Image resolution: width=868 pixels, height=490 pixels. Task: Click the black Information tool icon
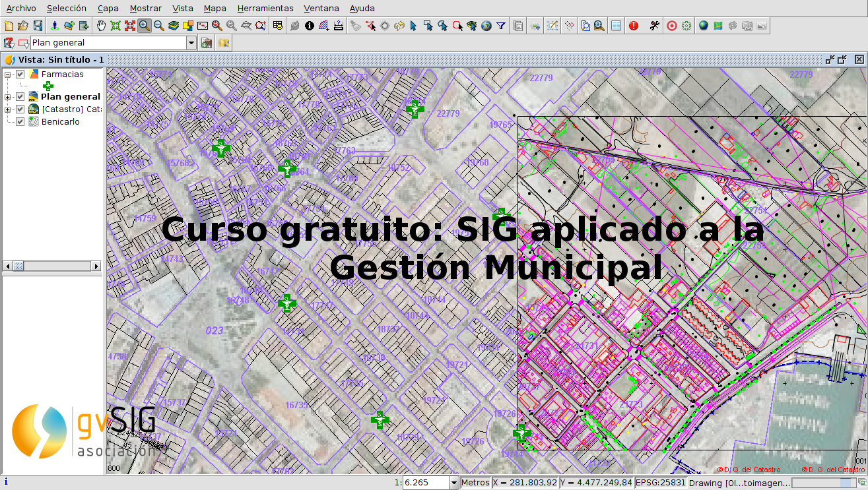tap(309, 26)
